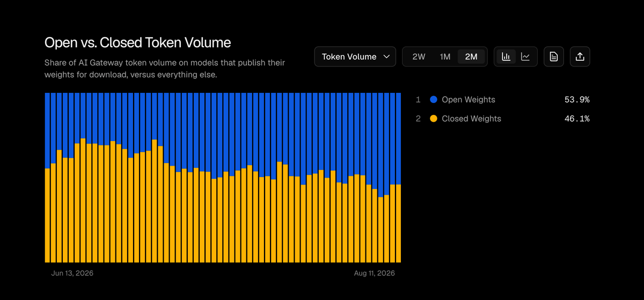Click the Open Weights legend label
Viewport: 644px width, 300px height.
[x=469, y=100]
